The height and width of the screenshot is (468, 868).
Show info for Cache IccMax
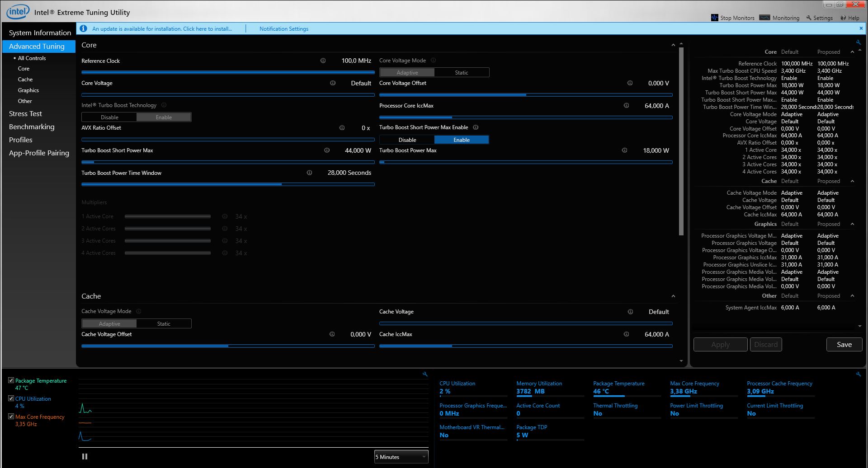pos(626,334)
